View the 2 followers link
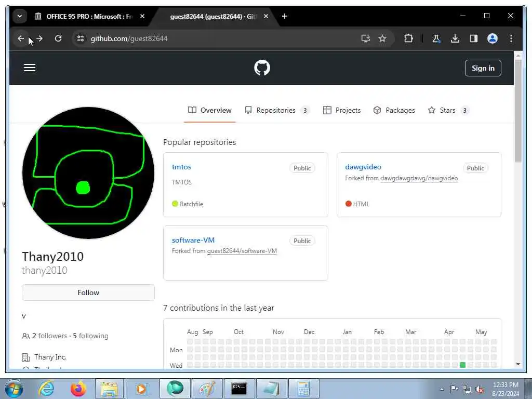Viewport: 532px width, 399px height. (x=49, y=336)
